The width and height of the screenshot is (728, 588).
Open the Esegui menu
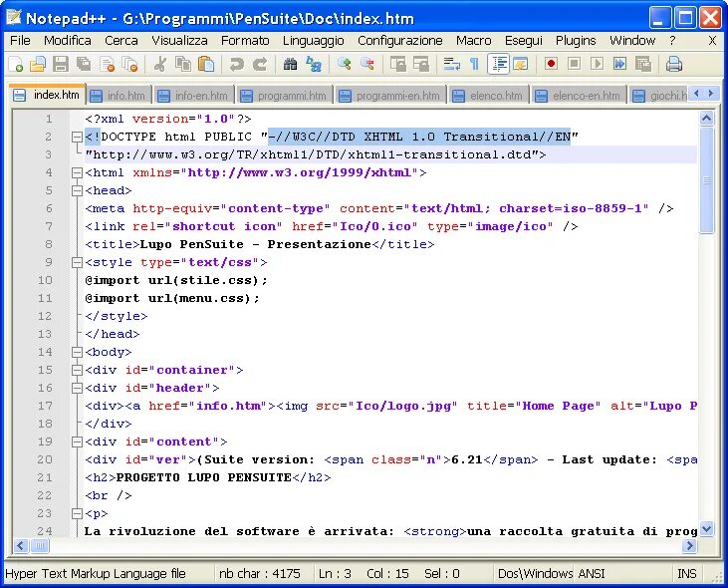523,41
